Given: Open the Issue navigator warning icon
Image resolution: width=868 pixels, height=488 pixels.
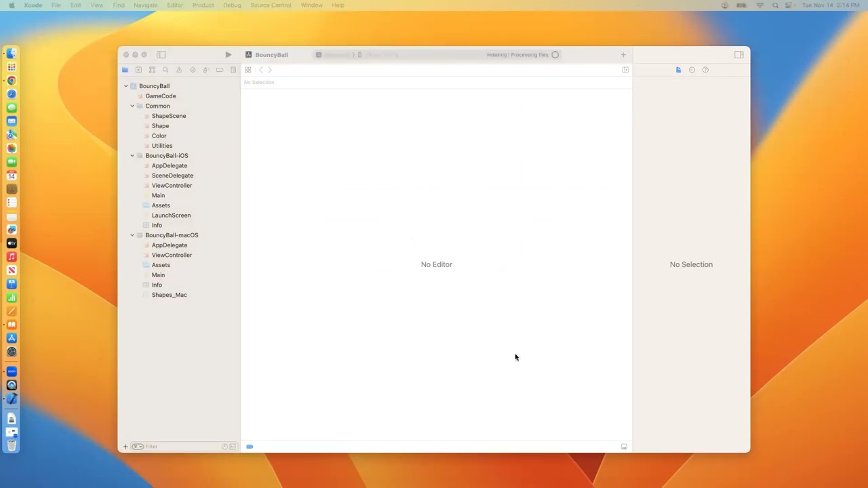Looking at the screenshot, I should 179,70.
